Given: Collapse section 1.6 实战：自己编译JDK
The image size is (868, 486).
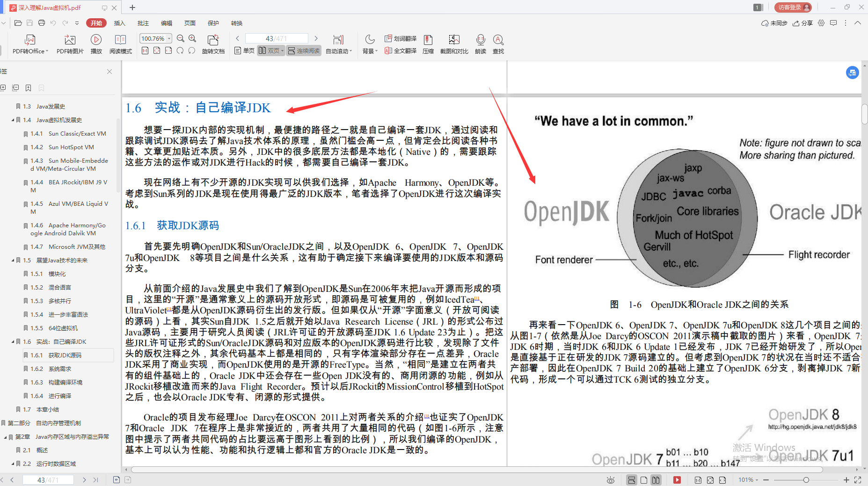Looking at the screenshot, I should pyautogui.click(x=13, y=342).
